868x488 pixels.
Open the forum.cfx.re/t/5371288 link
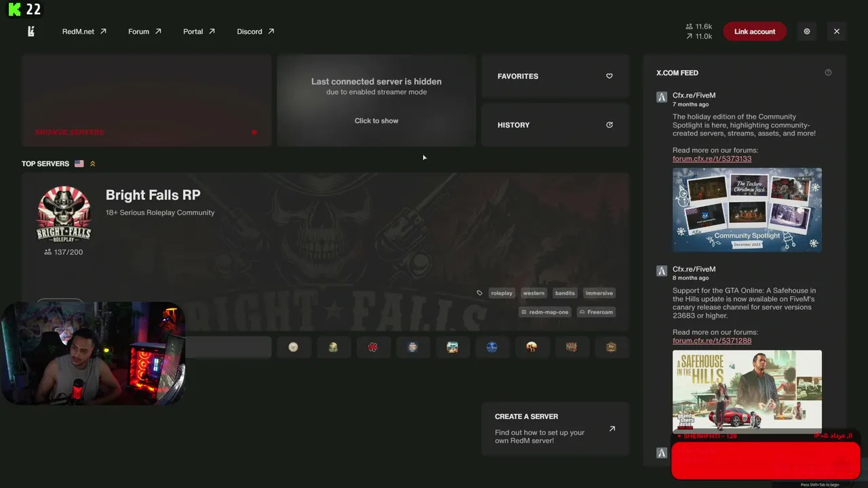click(712, 340)
